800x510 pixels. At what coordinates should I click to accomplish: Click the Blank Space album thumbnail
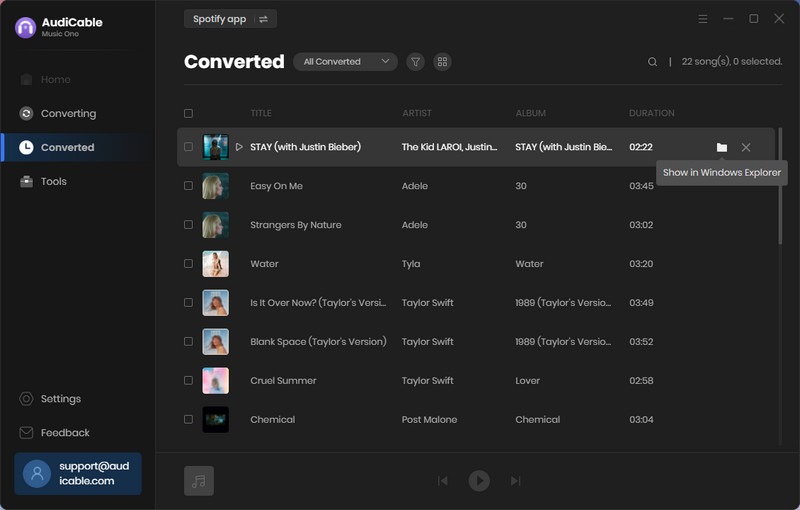tap(215, 342)
